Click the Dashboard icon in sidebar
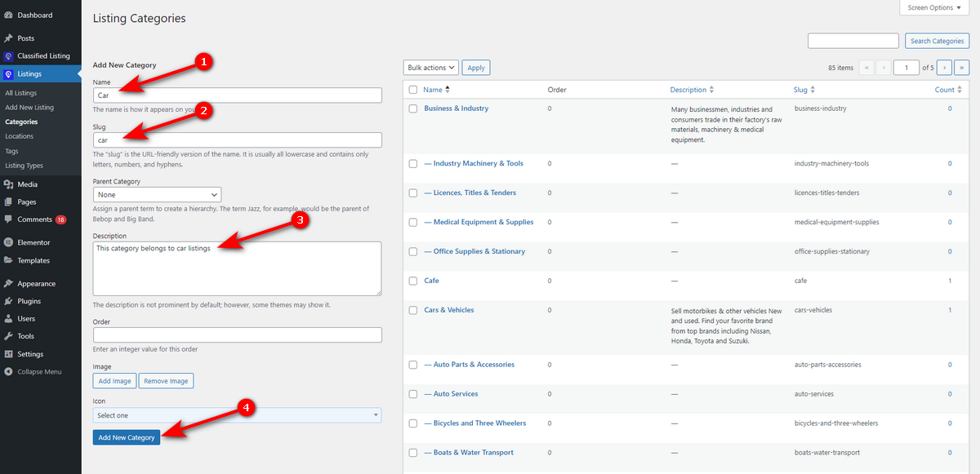 pyautogui.click(x=7, y=16)
